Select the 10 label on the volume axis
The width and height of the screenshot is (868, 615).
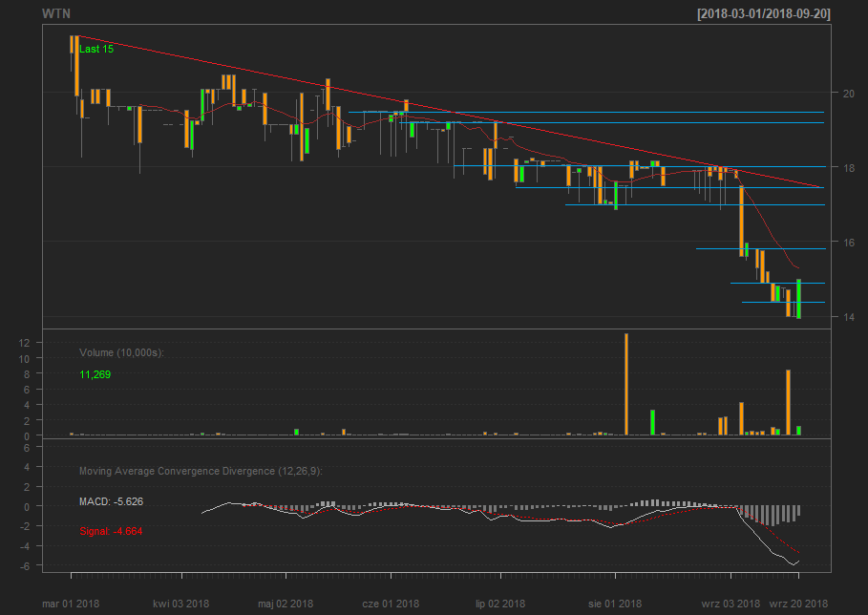point(24,359)
